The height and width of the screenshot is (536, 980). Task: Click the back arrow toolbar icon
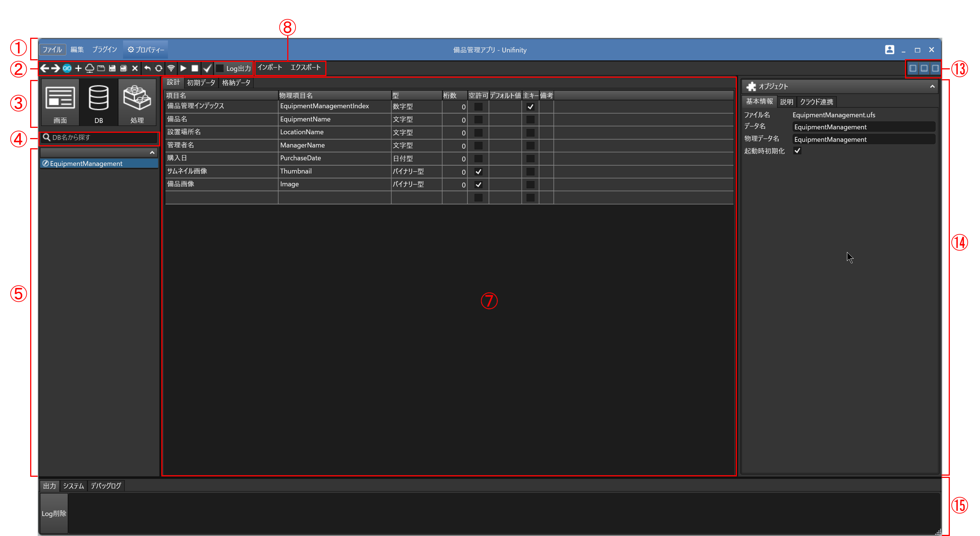coord(44,68)
